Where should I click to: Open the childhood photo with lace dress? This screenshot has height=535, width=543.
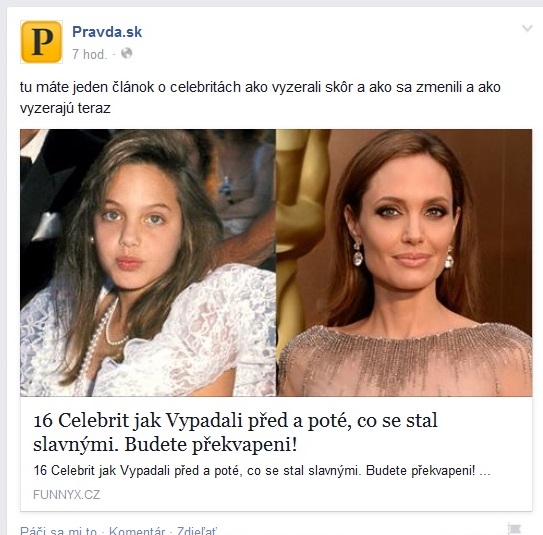(148, 262)
